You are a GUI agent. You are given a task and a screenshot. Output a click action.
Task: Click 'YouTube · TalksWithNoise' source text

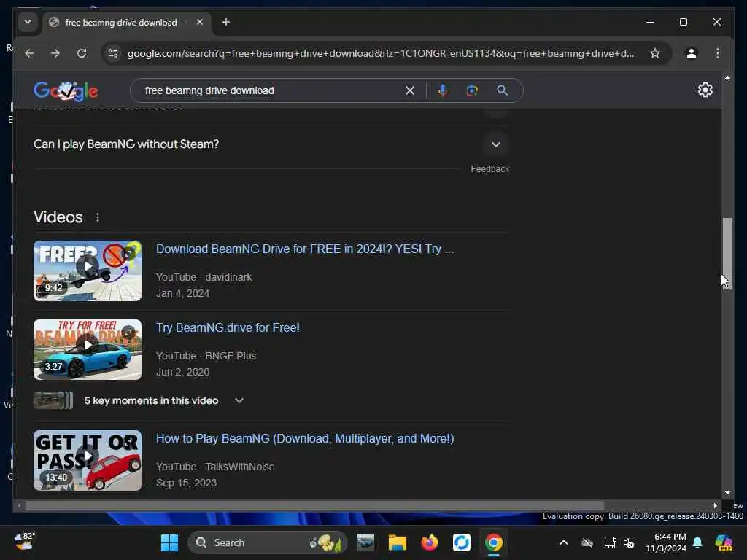[x=215, y=467]
